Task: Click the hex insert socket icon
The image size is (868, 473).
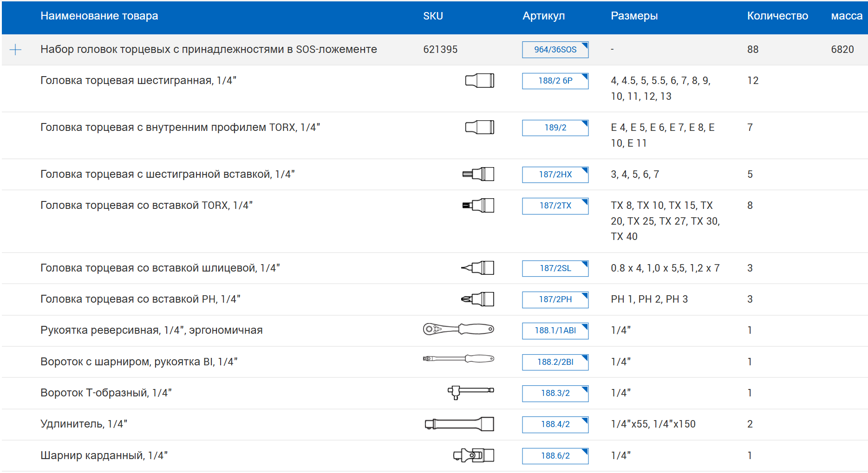Action: click(x=478, y=175)
